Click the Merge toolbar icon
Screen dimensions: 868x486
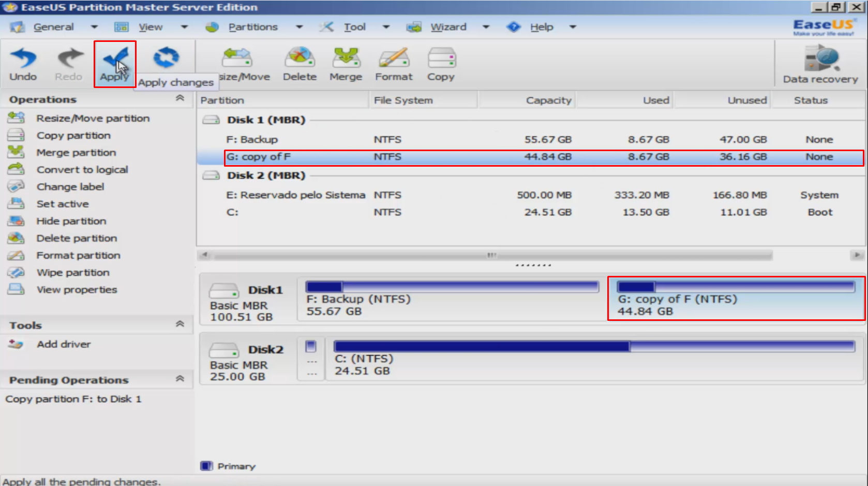click(x=346, y=64)
